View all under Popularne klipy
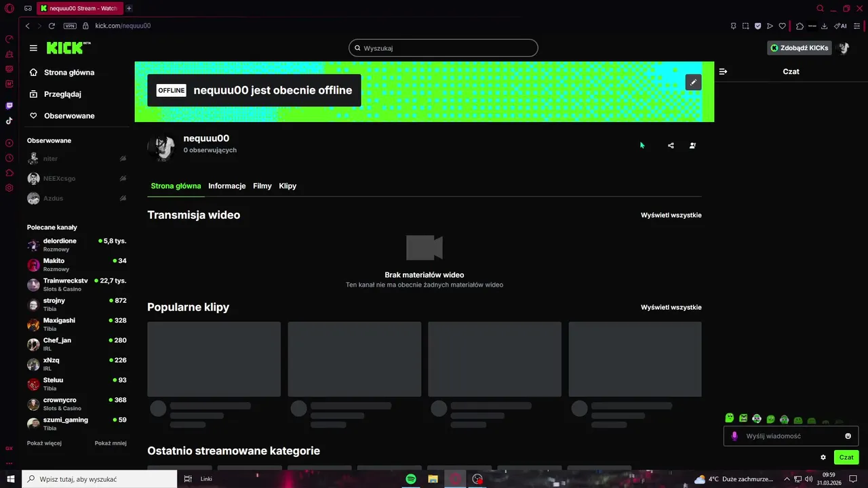868x488 pixels. point(671,307)
